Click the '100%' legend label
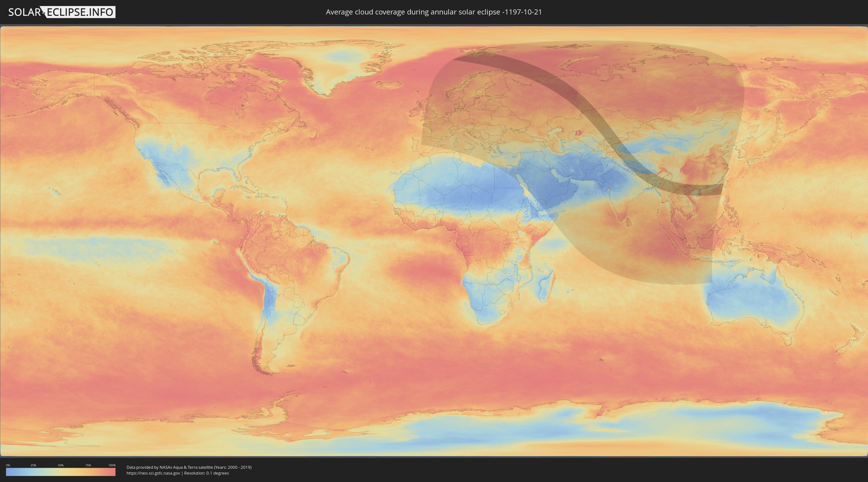The width and height of the screenshot is (868, 482). click(x=112, y=465)
